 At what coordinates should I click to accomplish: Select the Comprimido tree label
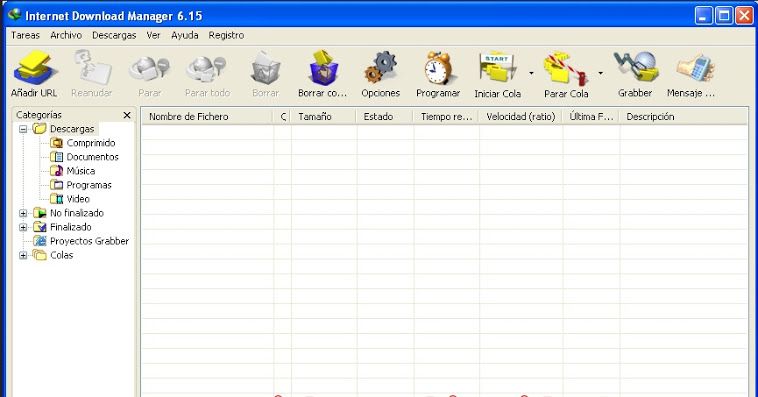91,143
